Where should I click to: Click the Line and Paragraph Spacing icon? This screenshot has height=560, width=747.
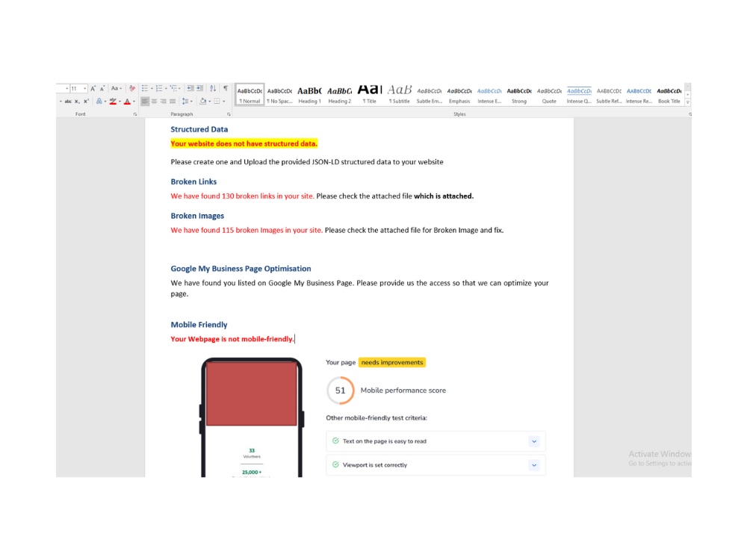pos(185,102)
